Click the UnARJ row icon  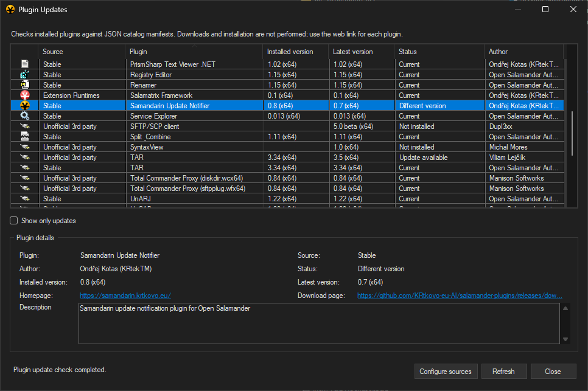pos(25,198)
